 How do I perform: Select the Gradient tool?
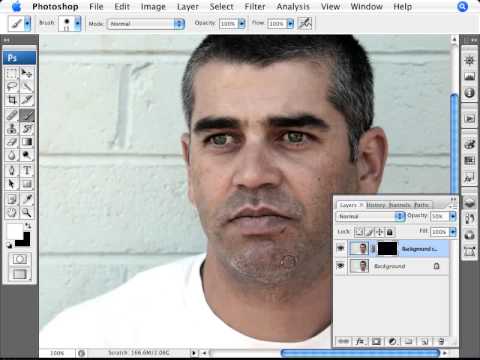pyautogui.click(x=27, y=142)
